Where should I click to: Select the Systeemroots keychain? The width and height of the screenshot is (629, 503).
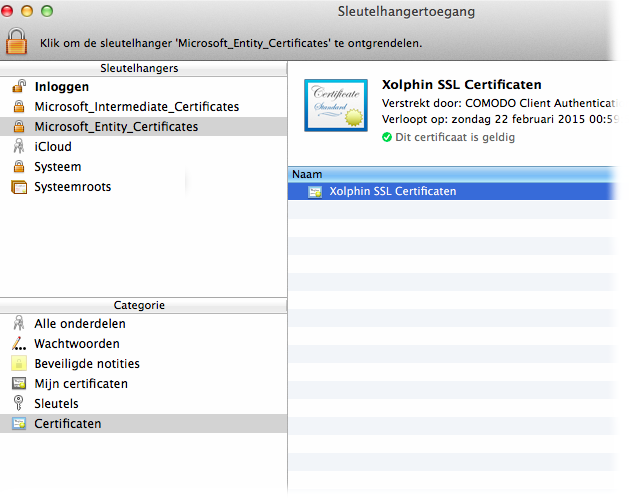pyautogui.click(x=143, y=187)
